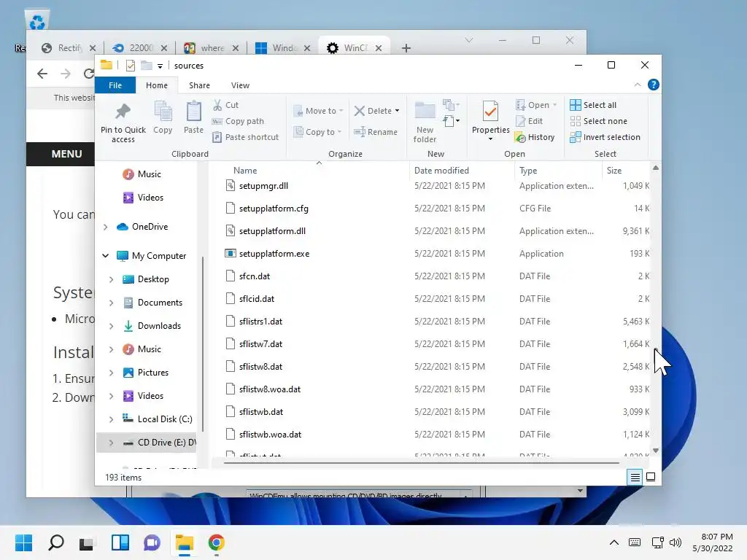Switch to the Home ribbon tab
Image resolution: width=747 pixels, height=560 pixels.
click(x=157, y=85)
